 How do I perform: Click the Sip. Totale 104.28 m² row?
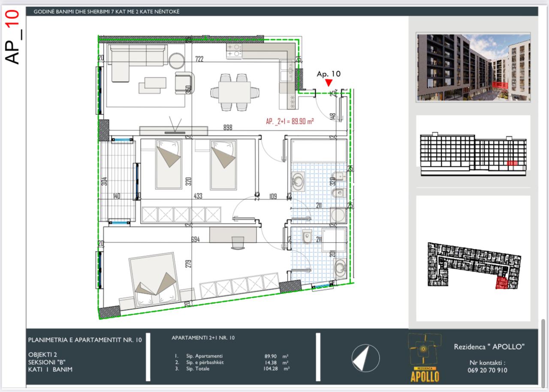click(232, 368)
